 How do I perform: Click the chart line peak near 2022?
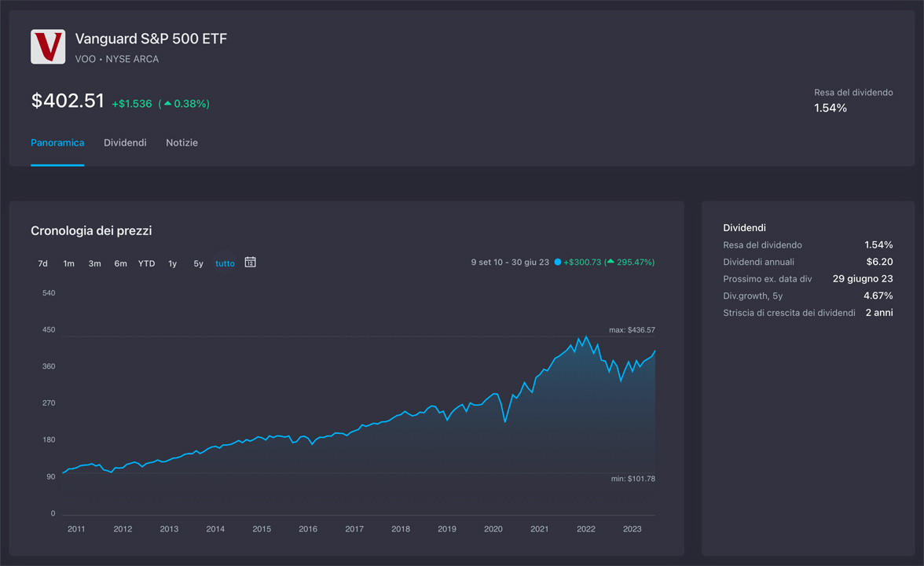point(585,337)
